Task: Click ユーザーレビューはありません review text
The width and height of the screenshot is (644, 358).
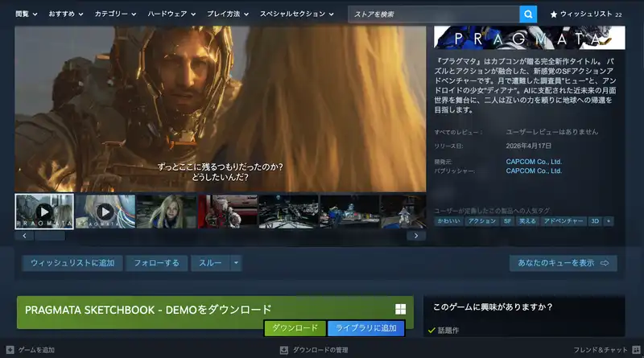Action: pos(551,132)
